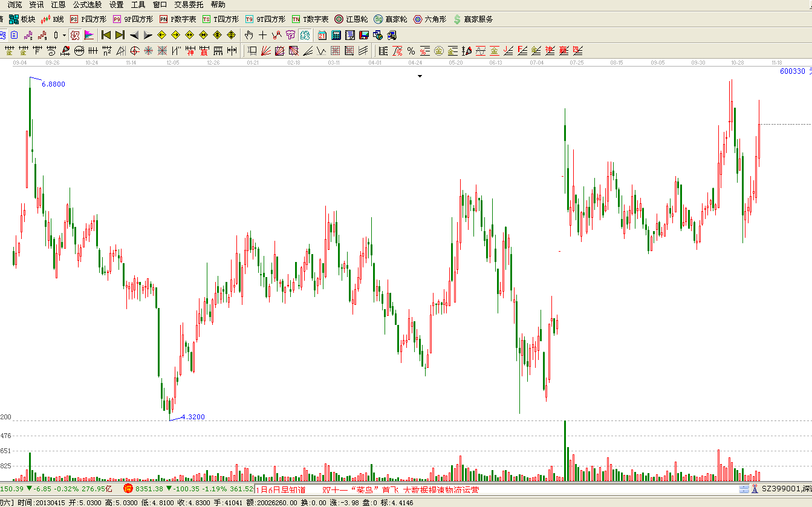Click the scrolling news headline in status bar
Image resolution: width=812 pixels, height=507 pixels.
pos(399,489)
